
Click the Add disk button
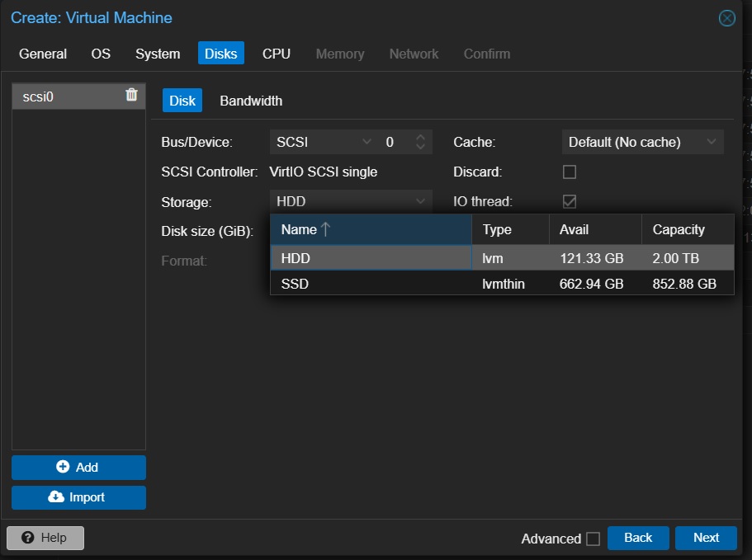pyautogui.click(x=78, y=467)
